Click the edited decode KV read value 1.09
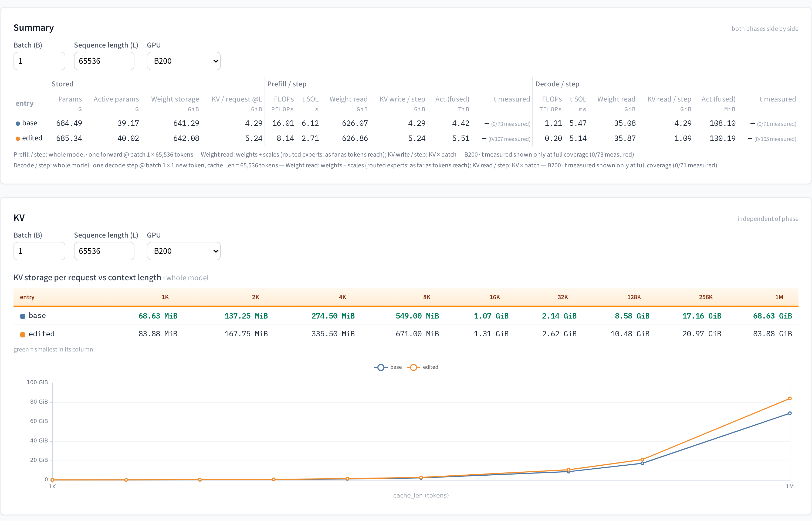 tap(683, 138)
